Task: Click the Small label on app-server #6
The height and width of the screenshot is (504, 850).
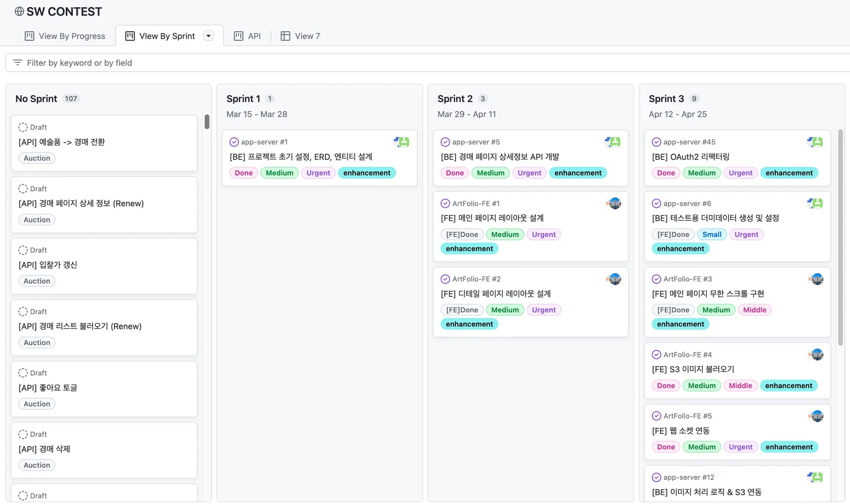Action: tap(711, 234)
